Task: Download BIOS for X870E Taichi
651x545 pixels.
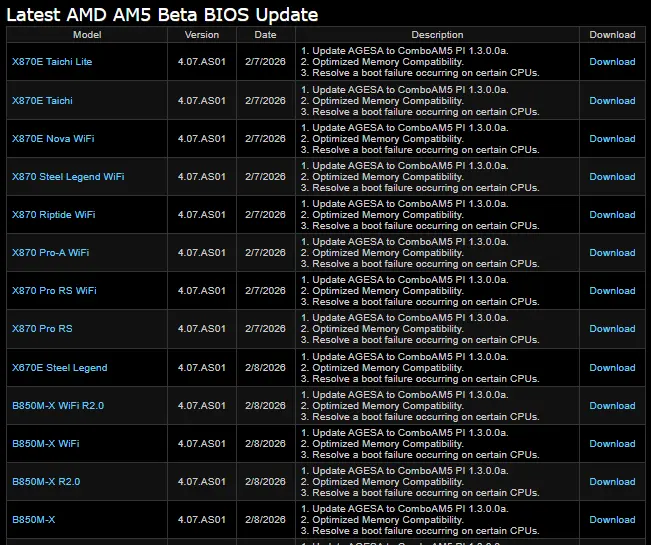Action: (612, 101)
